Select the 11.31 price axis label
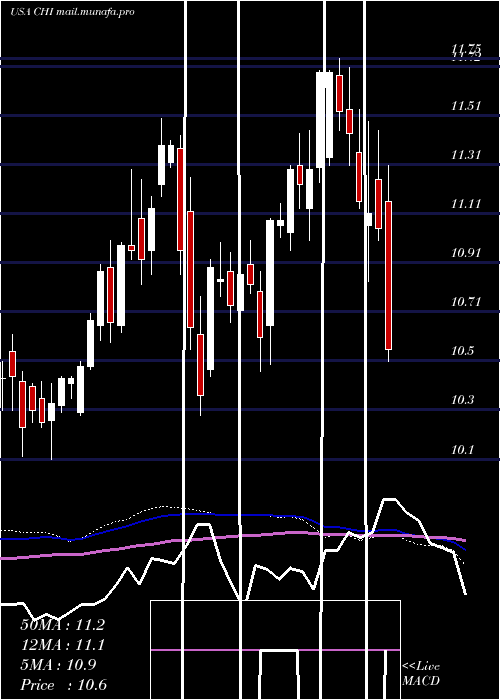The width and height of the screenshot is (500, 700). pos(466,155)
